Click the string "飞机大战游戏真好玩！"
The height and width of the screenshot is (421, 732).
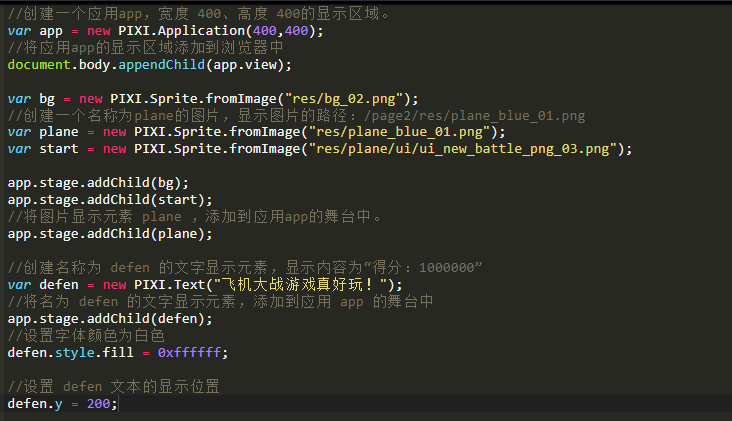pos(300,284)
